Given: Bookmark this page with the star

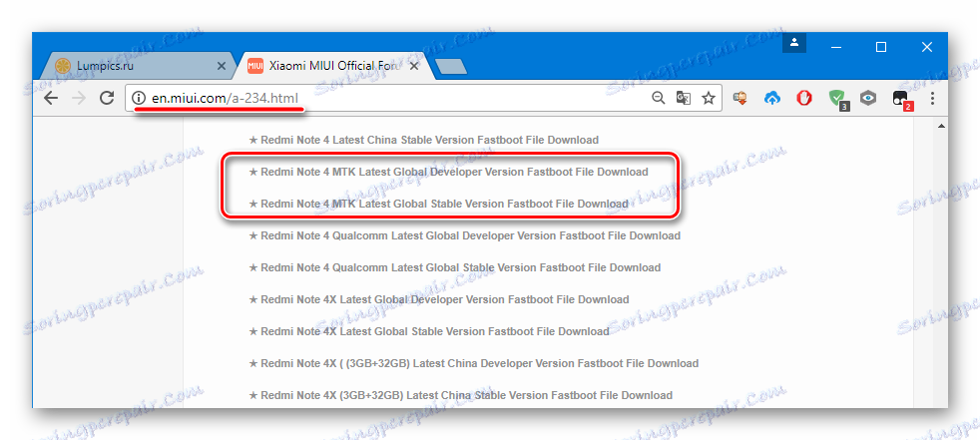Looking at the screenshot, I should point(709,98).
